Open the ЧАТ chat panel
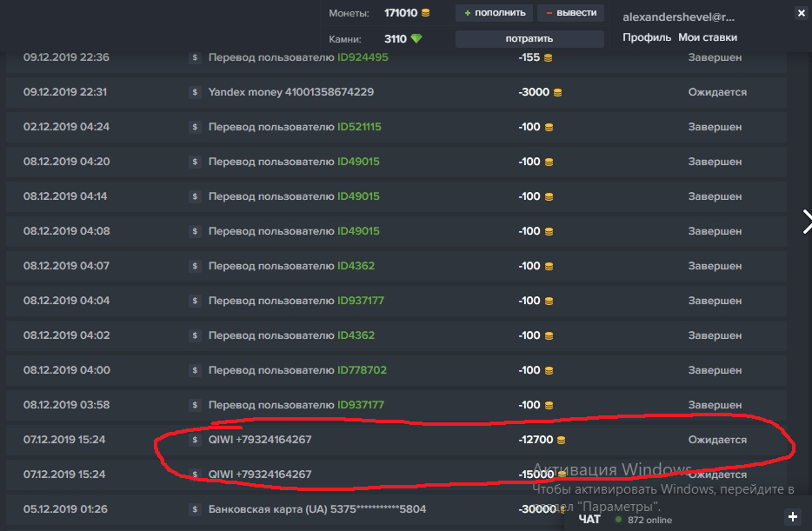Screen dimensions: 812x531 [589, 519]
